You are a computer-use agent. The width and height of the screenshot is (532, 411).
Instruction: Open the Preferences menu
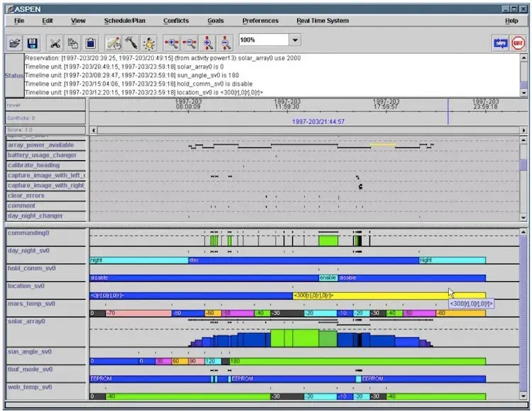click(260, 21)
